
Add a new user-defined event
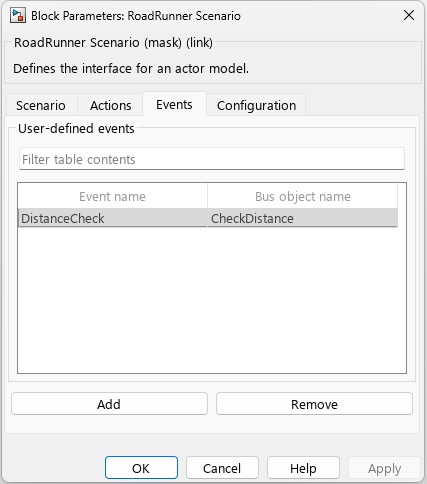109,404
